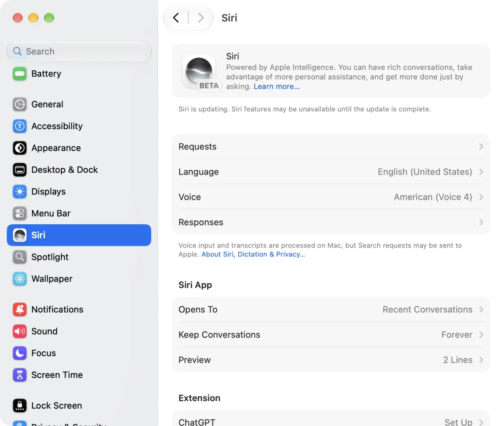Open the ChatGPT Set Up chevron
Viewport: 504px width, 426px height.
point(481,423)
